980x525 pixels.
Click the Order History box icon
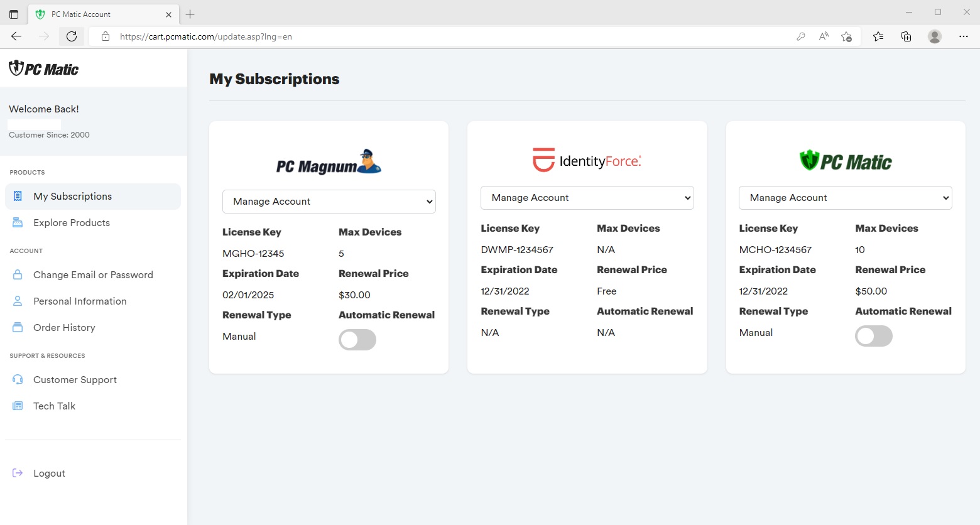coord(18,328)
